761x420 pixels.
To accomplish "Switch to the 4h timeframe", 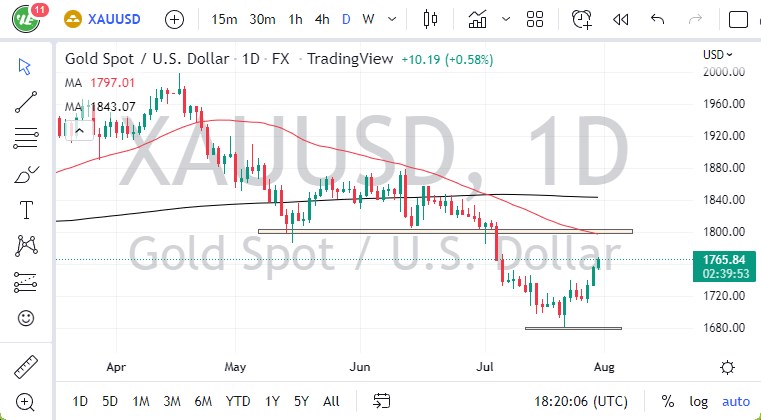I will point(321,19).
